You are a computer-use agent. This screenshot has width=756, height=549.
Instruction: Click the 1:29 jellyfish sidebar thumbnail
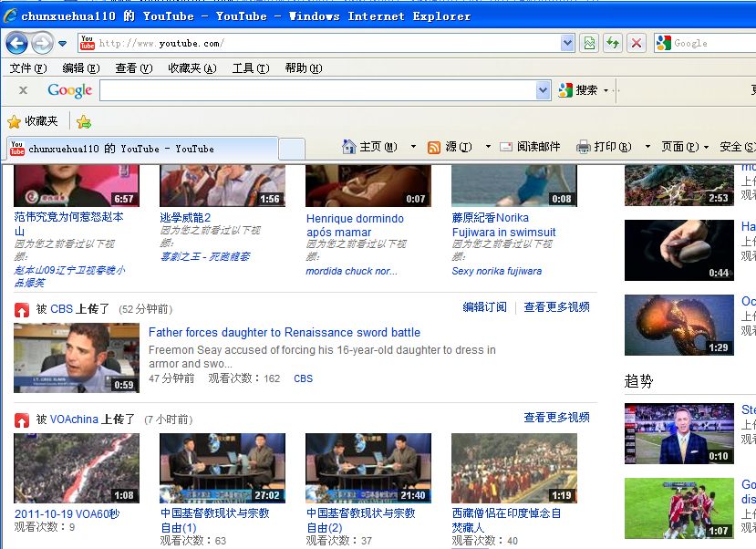coord(679,325)
